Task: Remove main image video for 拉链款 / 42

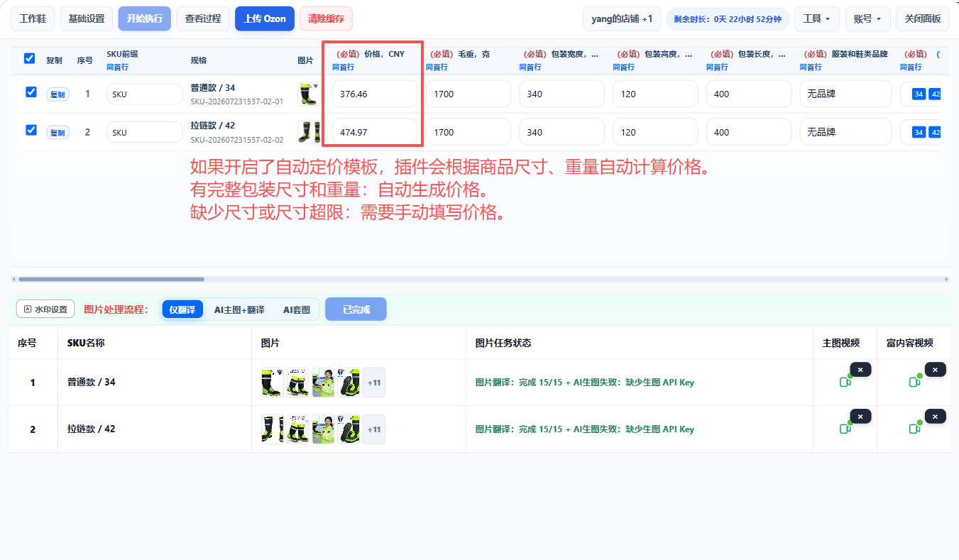Action: (x=860, y=417)
